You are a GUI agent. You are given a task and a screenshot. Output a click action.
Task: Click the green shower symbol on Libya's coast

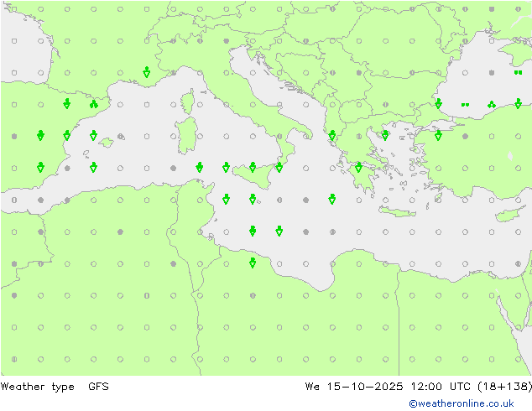pos(253,263)
